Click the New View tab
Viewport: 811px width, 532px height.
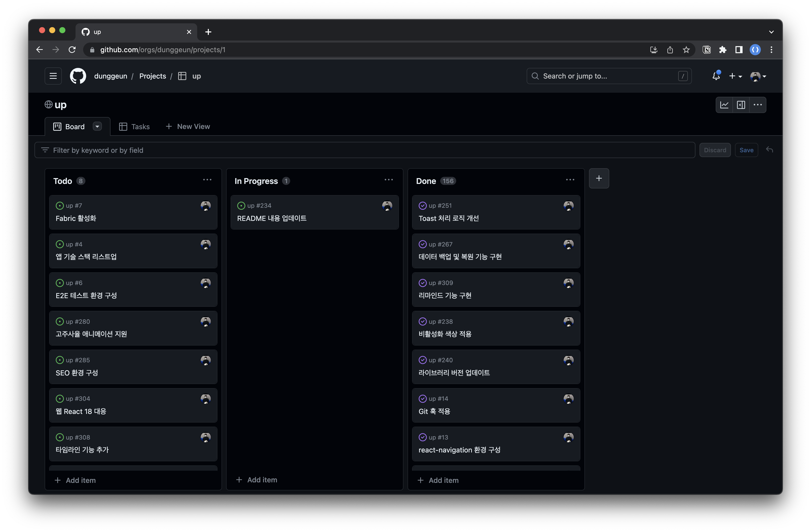point(188,126)
